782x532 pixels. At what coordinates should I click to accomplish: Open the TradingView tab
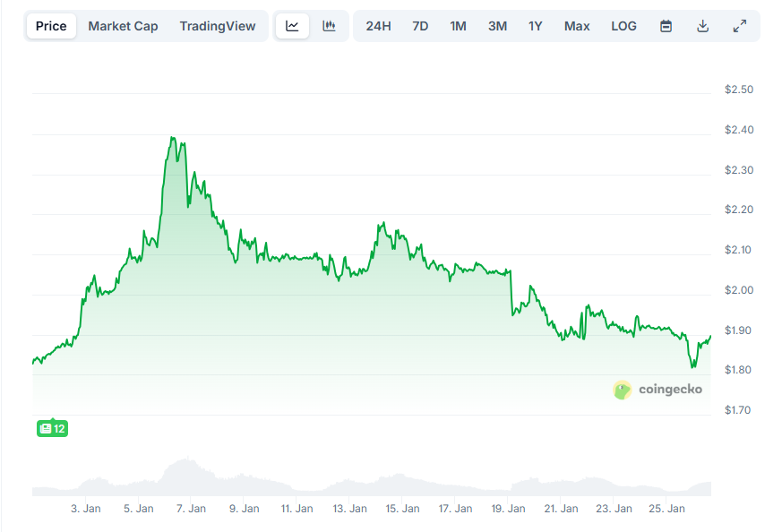(x=218, y=26)
